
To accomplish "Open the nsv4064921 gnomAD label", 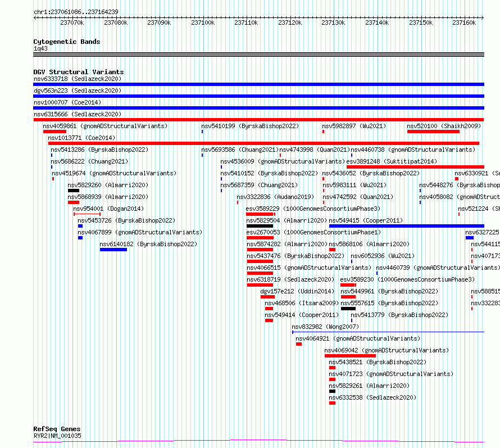I will pos(358,338).
